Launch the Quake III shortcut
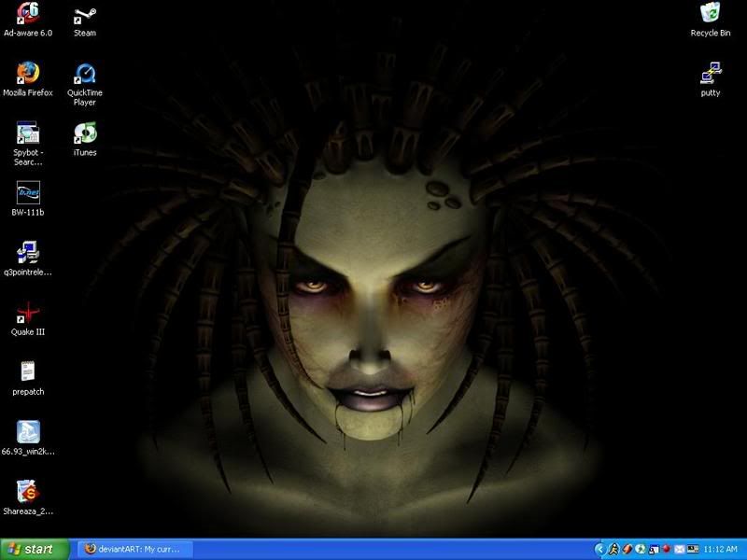 [x=28, y=318]
